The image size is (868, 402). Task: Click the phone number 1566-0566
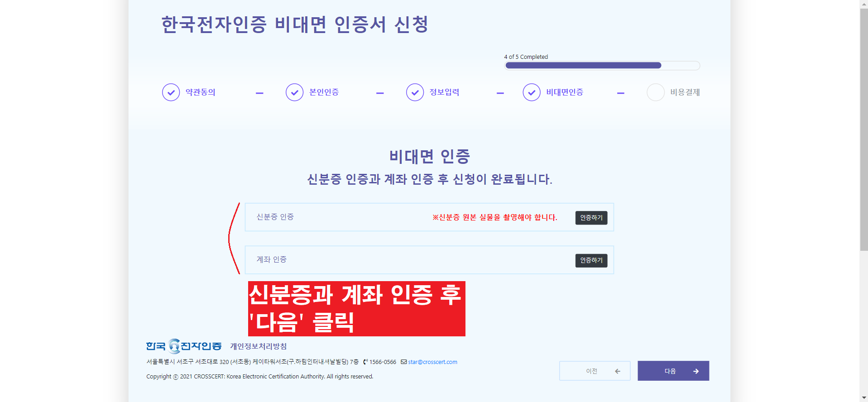[383, 362]
